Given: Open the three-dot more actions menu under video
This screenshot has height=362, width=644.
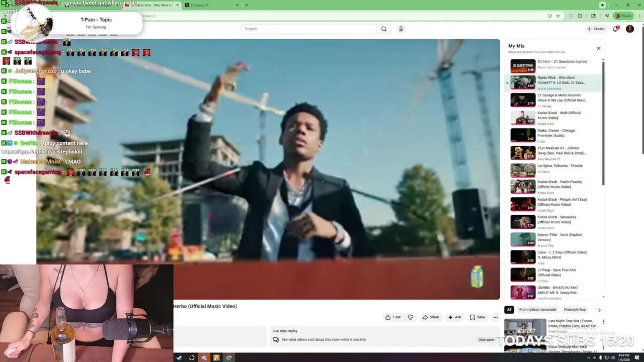Looking at the screenshot, I should (496, 317).
